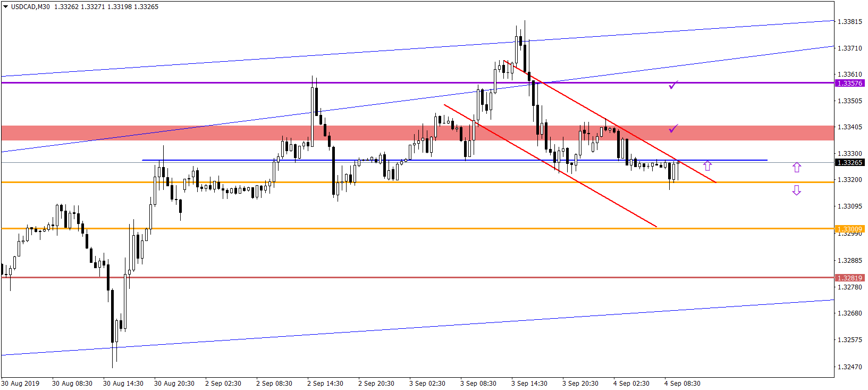The width and height of the screenshot is (868, 390).
Task: Click the 1.33815 price scale value
Action: [849, 22]
